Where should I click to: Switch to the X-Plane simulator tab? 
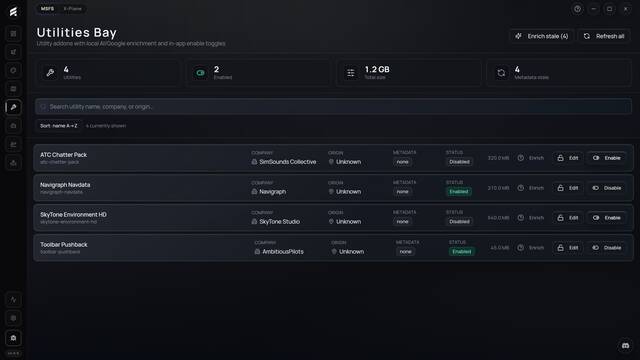pos(72,9)
